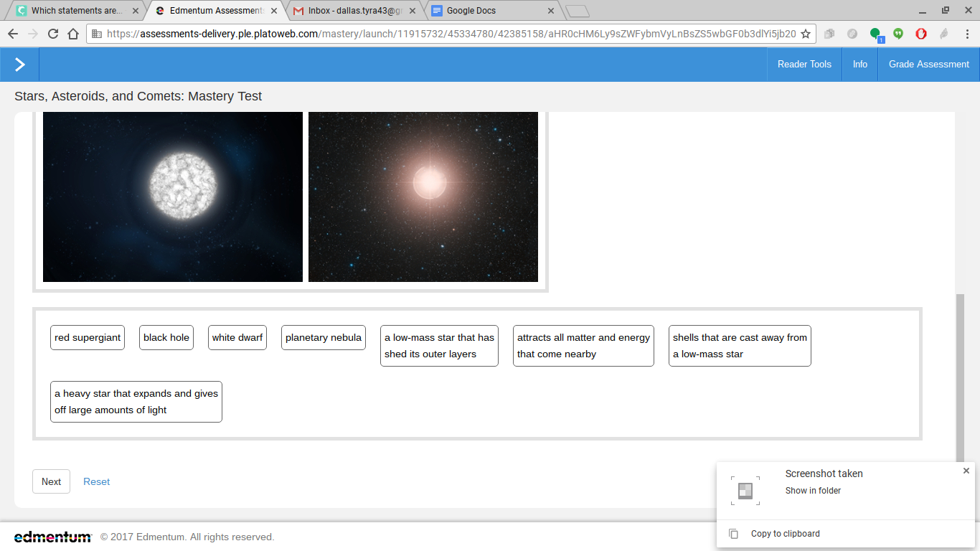Bookmark page with star icon
The height and width of the screenshot is (551, 980).
[806, 34]
